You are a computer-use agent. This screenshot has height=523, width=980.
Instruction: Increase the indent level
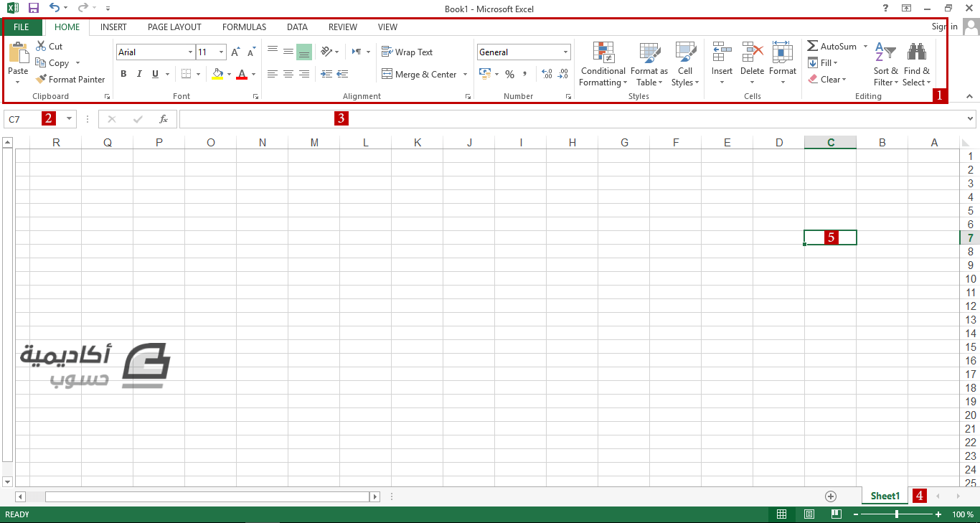pos(343,74)
